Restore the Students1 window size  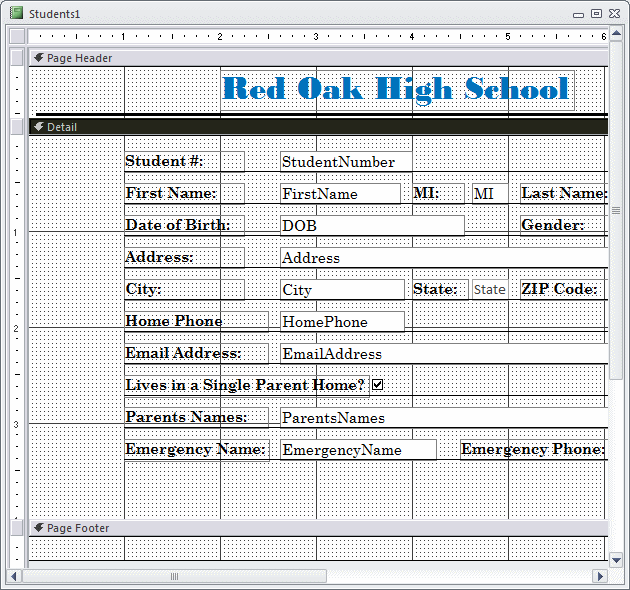[x=596, y=14]
